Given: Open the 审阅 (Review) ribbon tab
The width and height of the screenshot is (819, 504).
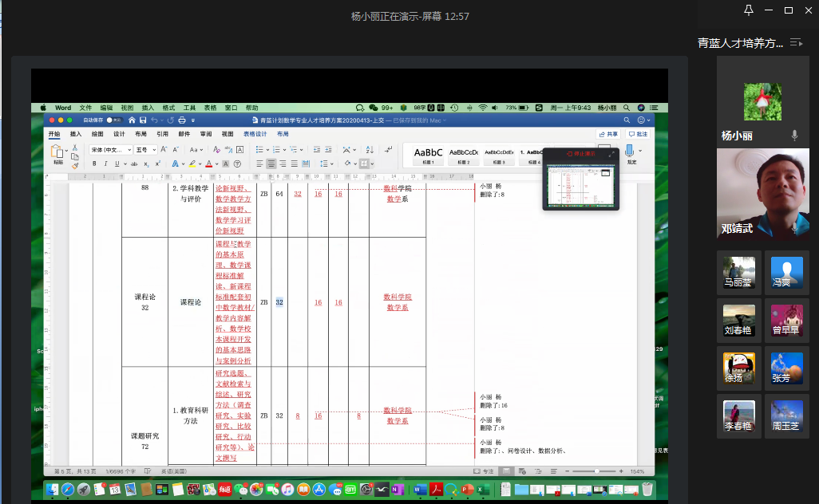Looking at the screenshot, I should click(x=206, y=134).
